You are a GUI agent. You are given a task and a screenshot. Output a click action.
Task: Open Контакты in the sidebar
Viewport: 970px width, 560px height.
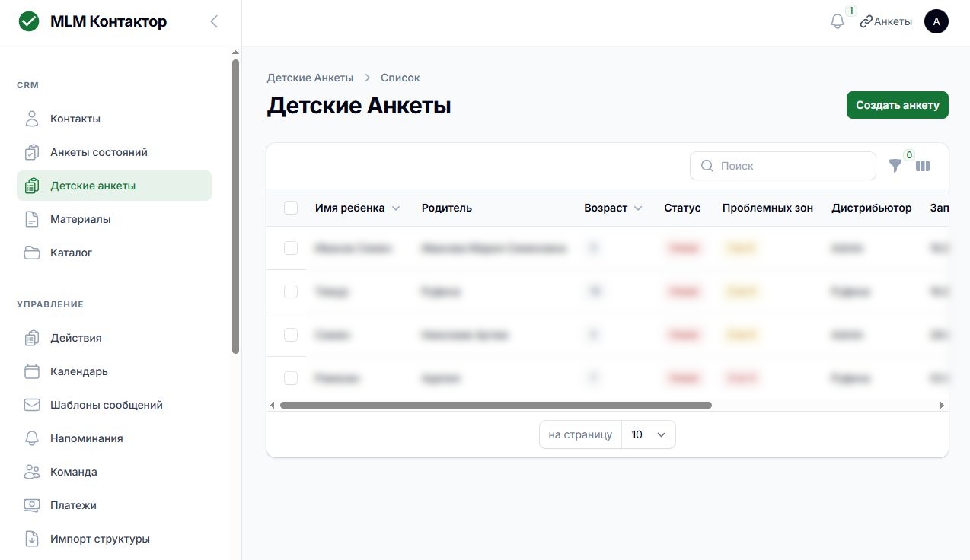(114, 119)
